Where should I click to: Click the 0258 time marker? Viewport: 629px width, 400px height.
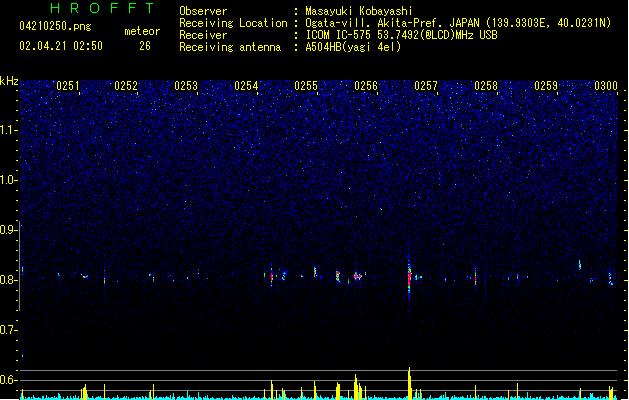click(486, 86)
